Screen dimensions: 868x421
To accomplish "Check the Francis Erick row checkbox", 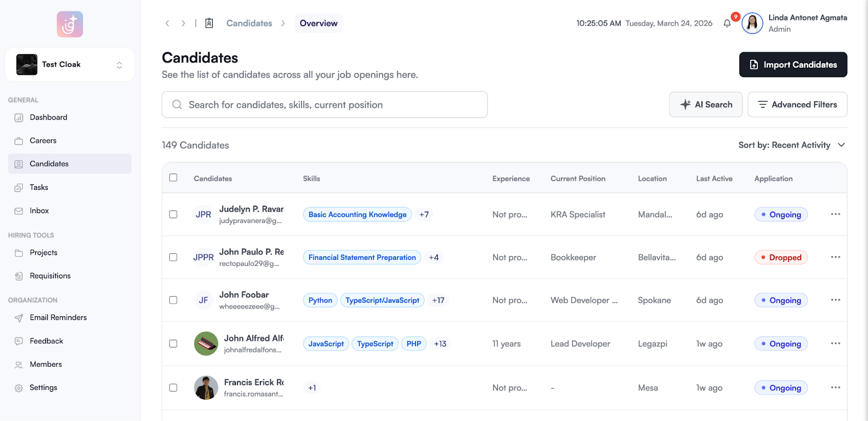I will [173, 387].
